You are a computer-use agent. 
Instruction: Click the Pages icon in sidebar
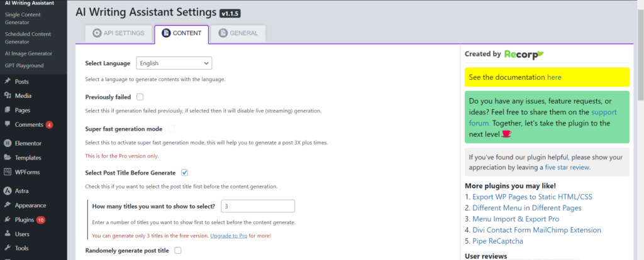pyautogui.click(x=8, y=110)
